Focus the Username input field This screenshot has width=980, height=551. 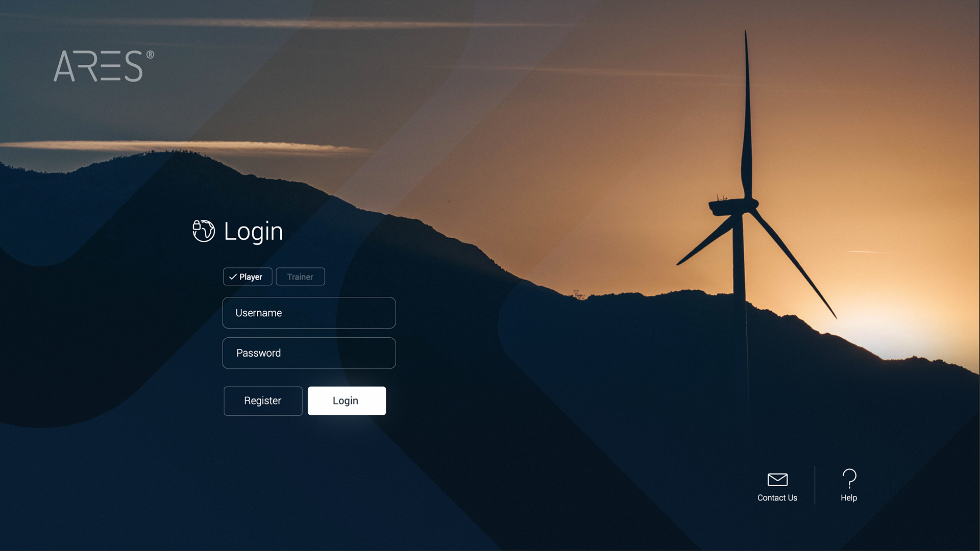pos(309,313)
